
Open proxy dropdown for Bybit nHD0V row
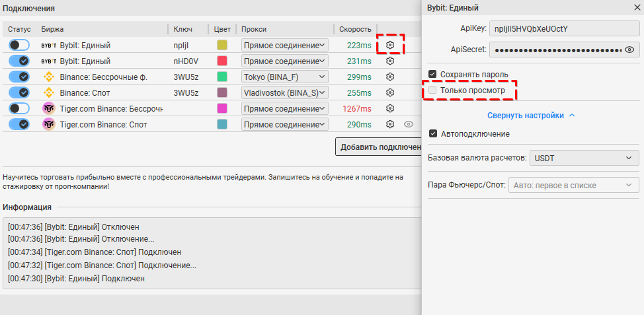284,61
